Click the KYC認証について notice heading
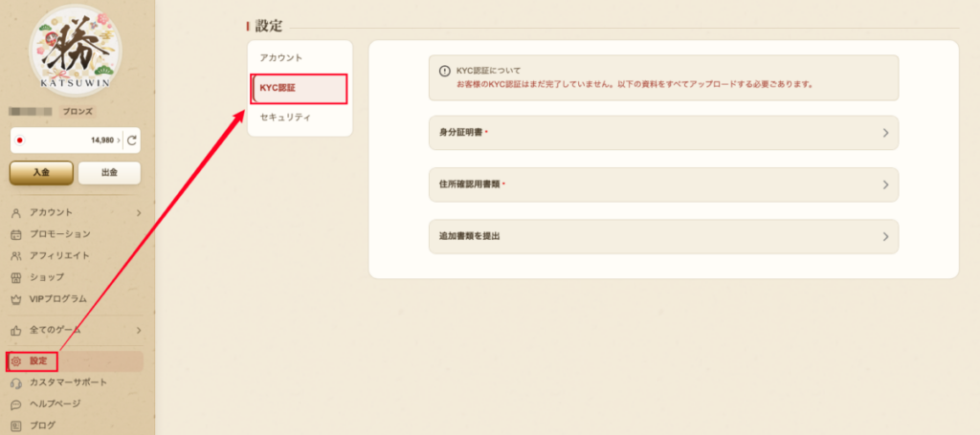Image resolution: width=980 pixels, height=435 pixels. [488, 71]
